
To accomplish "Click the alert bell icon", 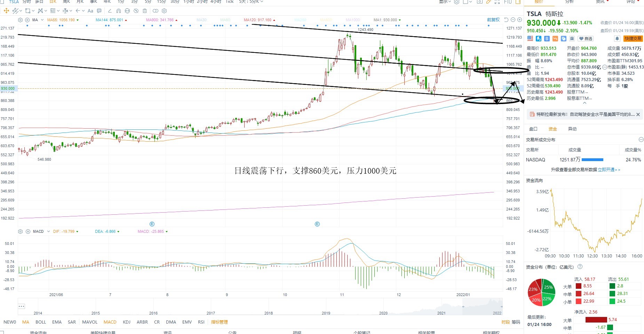I will [x=617, y=39].
